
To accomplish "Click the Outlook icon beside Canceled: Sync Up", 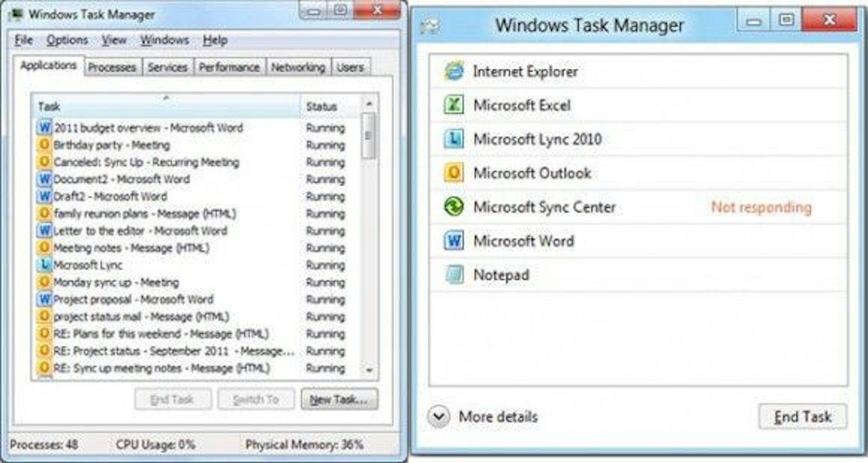I will [44, 162].
